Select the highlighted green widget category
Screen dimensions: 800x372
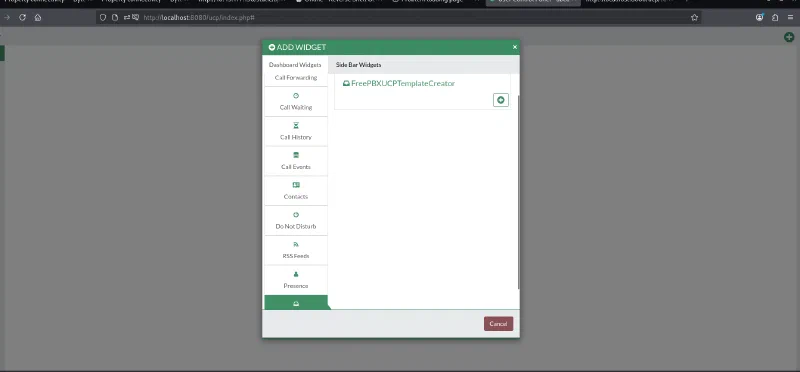[x=295, y=303]
